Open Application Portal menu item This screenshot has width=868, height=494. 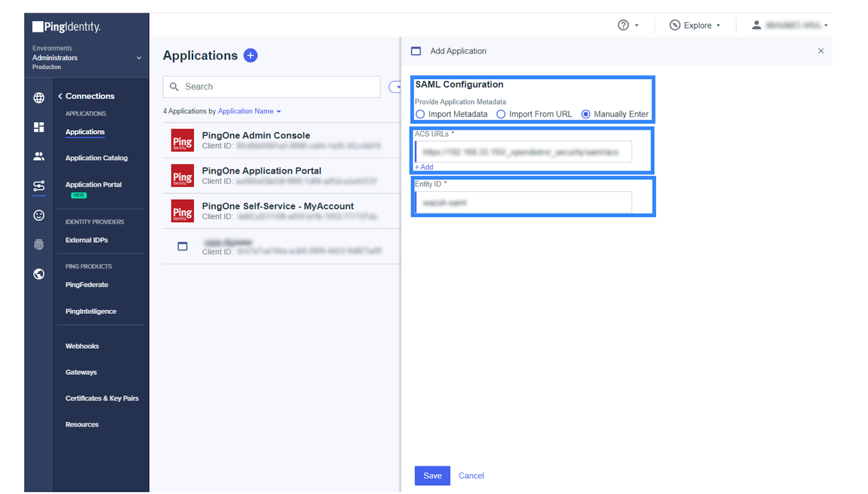[93, 184]
